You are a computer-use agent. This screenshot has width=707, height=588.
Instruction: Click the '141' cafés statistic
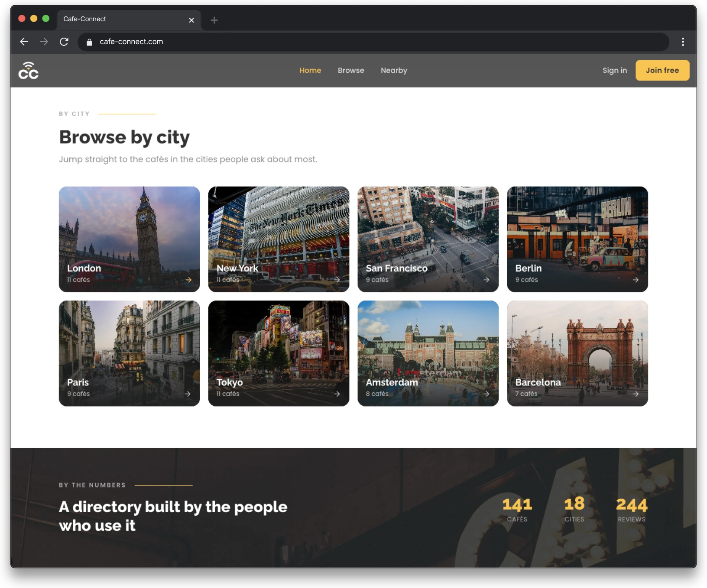pos(517,505)
